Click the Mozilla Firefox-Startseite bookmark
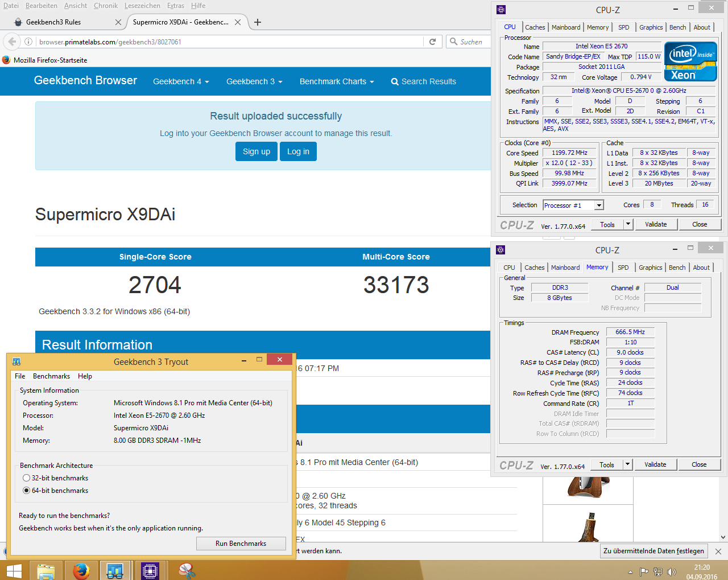This screenshot has width=728, height=580. tap(45, 60)
